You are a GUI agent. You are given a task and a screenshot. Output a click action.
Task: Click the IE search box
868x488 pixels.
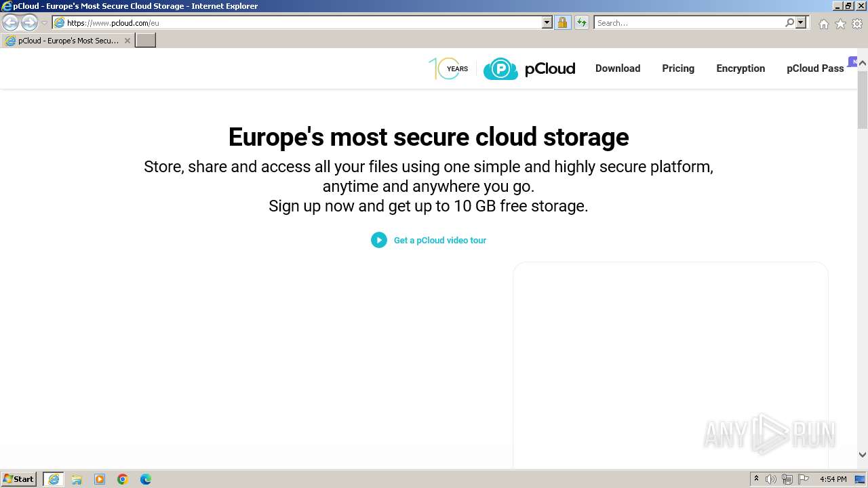click(x=689, y=22)
